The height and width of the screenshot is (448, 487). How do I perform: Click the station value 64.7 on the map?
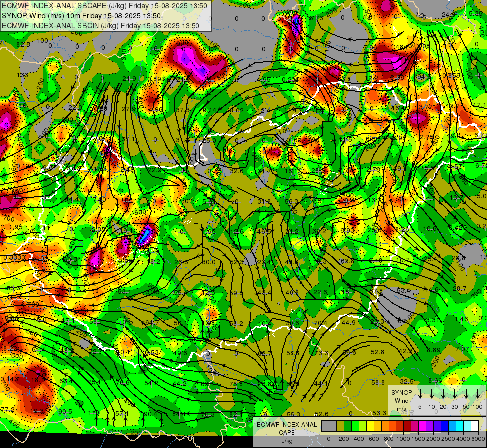click(x=152, y=323)
